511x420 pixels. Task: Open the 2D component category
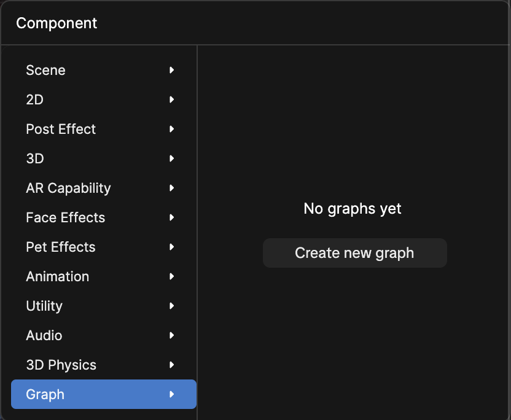tap(104, 99)
